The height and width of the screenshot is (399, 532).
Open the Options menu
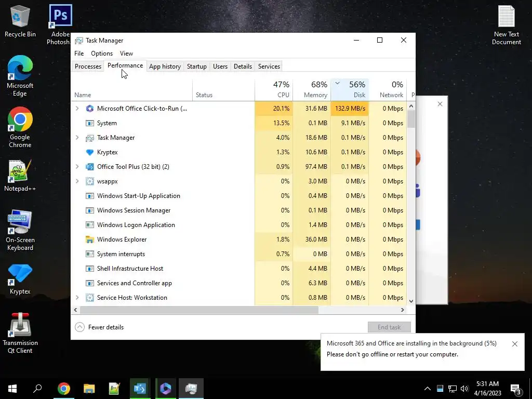point(102,54)
